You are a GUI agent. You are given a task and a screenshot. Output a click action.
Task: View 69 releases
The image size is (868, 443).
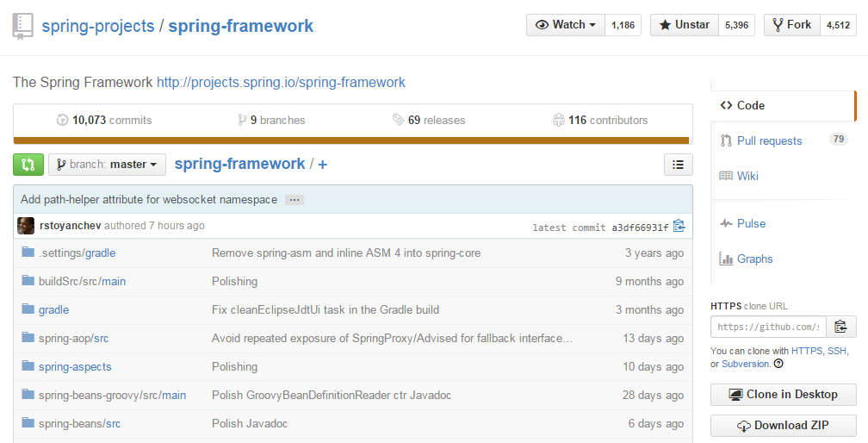pos(429,120)
